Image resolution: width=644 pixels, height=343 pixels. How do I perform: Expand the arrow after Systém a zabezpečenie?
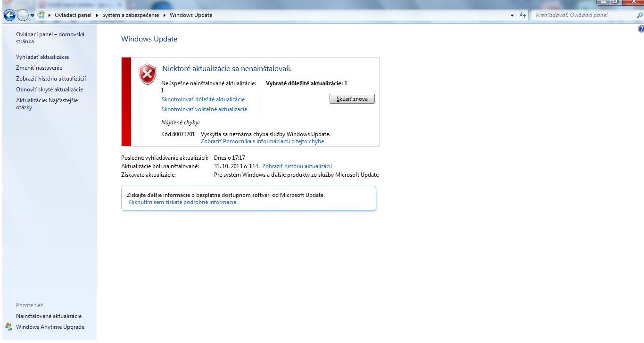[x=165, y=15]
